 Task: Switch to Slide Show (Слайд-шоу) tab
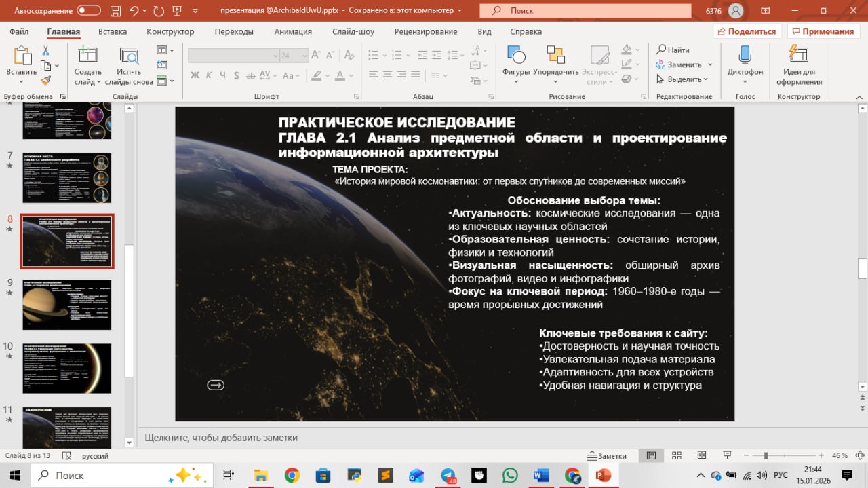[353, 31]
